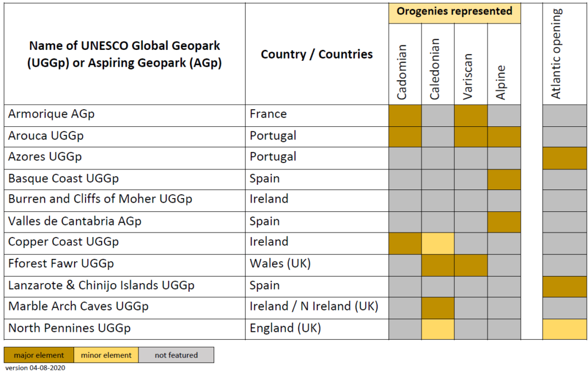Select North Pennines' grey Variscan cell
The image size is (588, 372).
coord(471,330)
